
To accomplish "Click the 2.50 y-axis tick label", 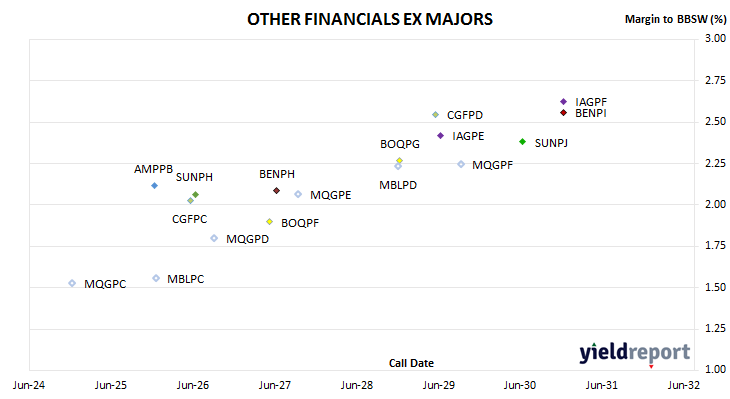I will [x=715, y=122].
